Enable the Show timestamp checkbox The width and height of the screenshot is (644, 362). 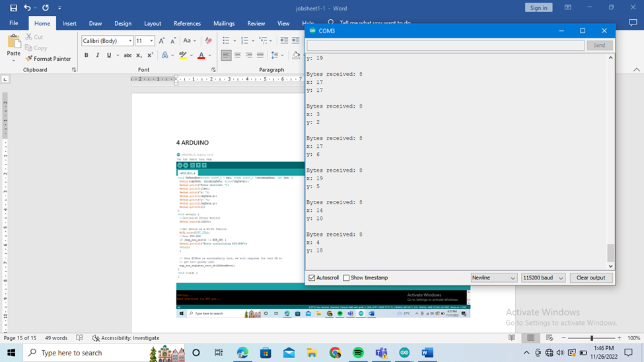(346, 277)
